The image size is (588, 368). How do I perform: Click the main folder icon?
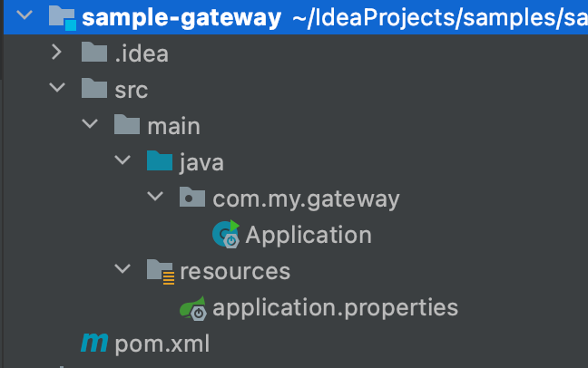[x=127, y=124]
